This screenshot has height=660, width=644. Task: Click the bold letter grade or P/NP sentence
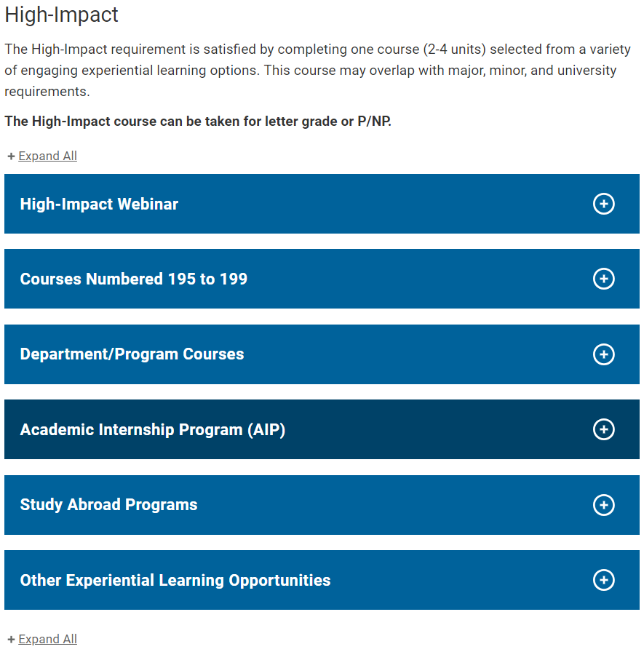[198, 121]
